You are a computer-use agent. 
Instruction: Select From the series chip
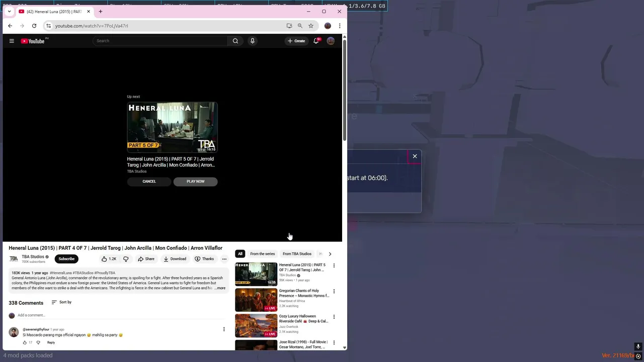(x=263, y=254)
